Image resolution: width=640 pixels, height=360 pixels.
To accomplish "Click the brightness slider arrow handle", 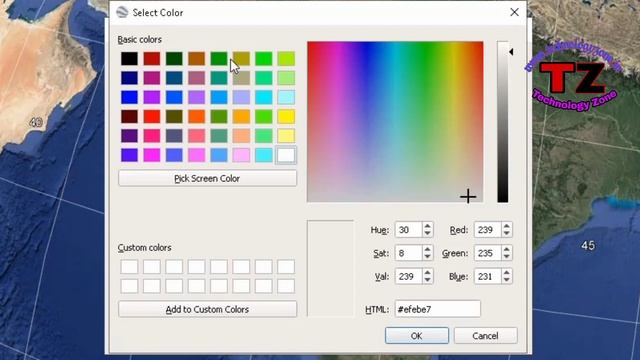I will 511,52.
